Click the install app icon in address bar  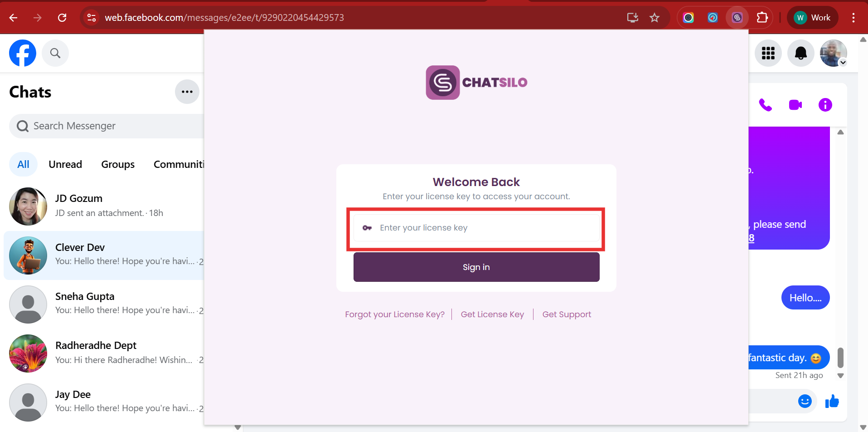click(633, 18)
